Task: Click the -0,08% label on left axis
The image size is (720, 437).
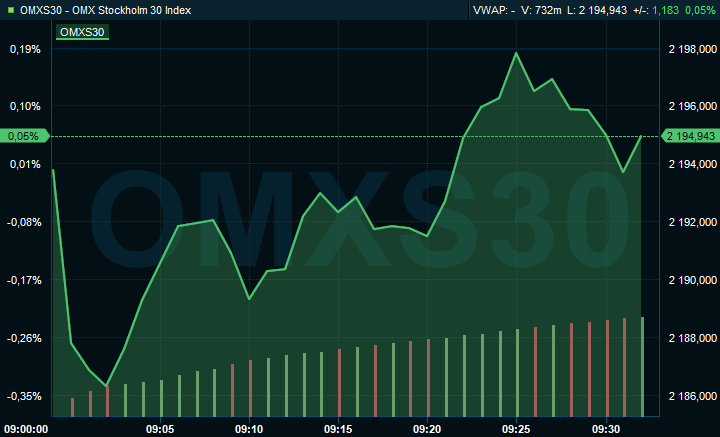Action: (24, 222)
